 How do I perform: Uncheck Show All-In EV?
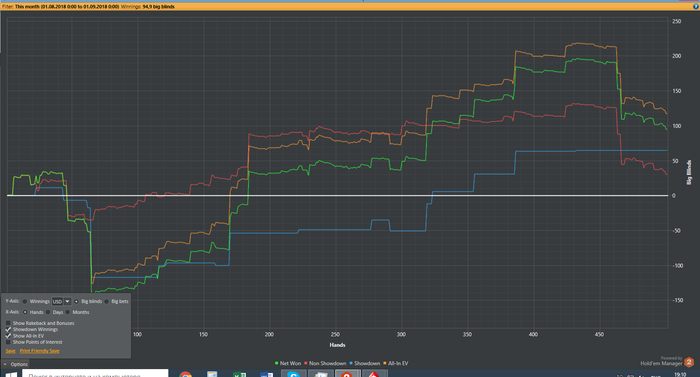pyautogui.click(x=8, y=335)
